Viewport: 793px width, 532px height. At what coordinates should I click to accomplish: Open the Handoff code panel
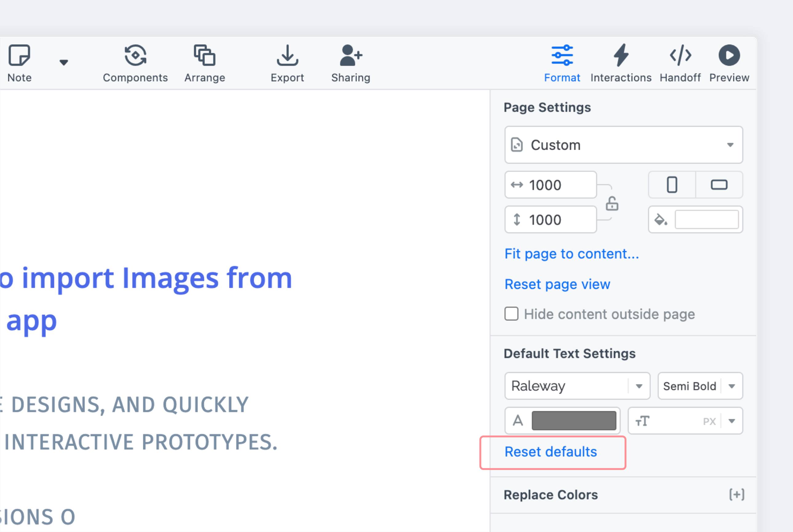[x=680, y=55]
